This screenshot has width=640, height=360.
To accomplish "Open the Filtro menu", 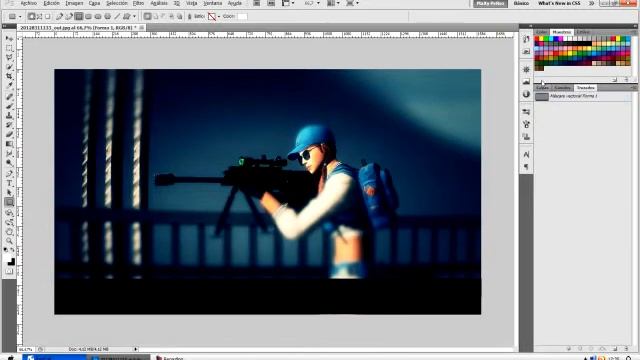I will 138,3.
